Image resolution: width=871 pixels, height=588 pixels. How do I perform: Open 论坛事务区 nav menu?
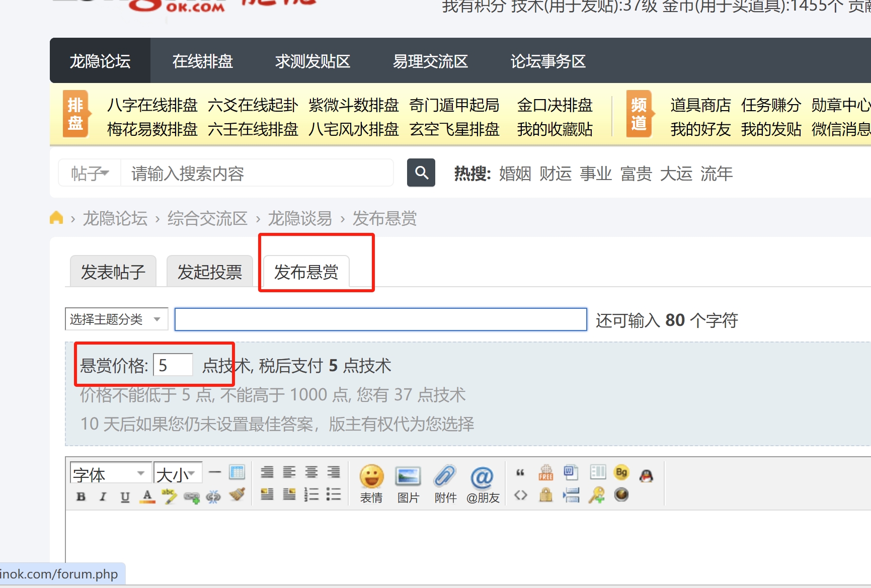[x=548, y=61]
